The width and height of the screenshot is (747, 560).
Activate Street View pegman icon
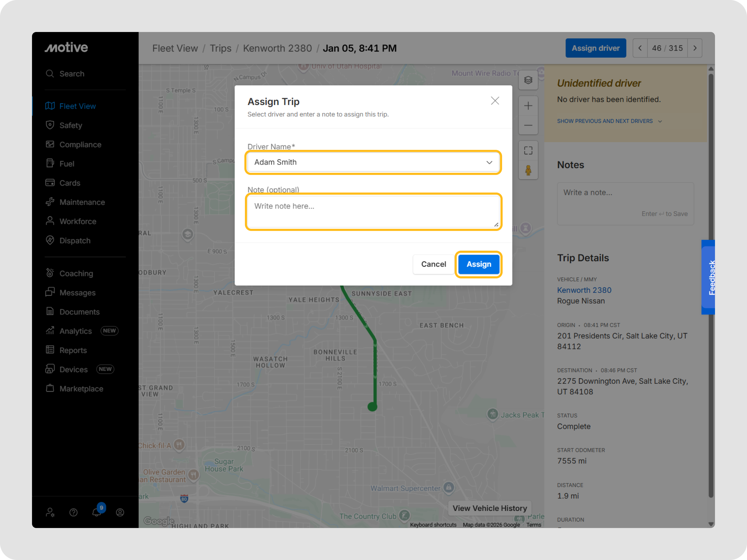(528, 170)
